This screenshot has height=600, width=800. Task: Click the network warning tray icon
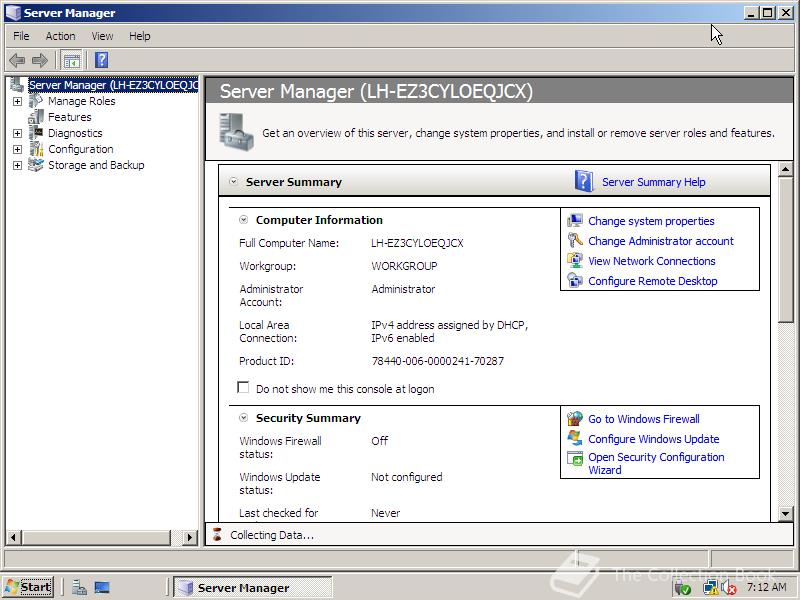710,588
